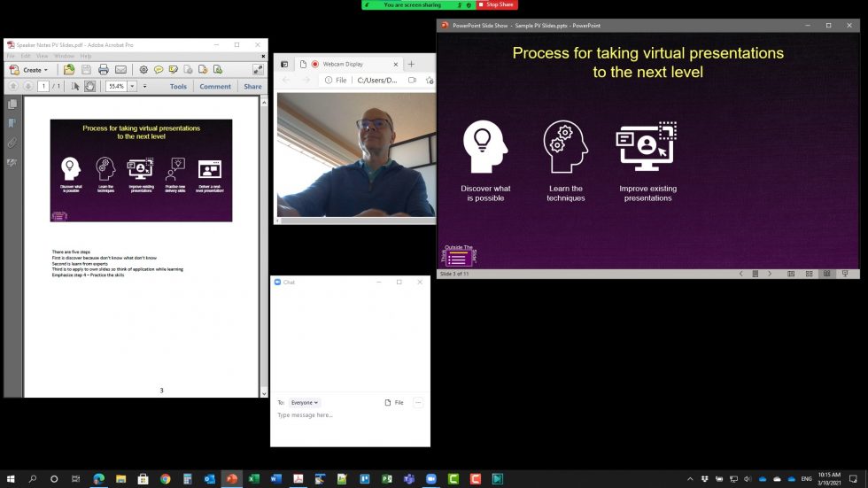Open Attachments paperclip panel in Acrobat
The height and width of the screenshot is (488, 868).
(x=12, y=143)
